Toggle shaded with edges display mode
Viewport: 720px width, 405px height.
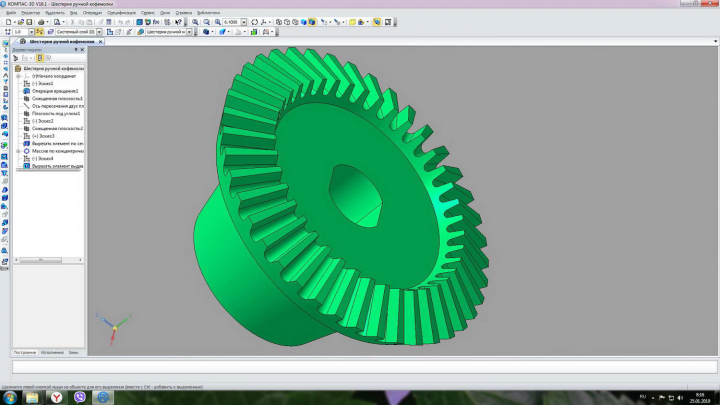pos(312,22)
